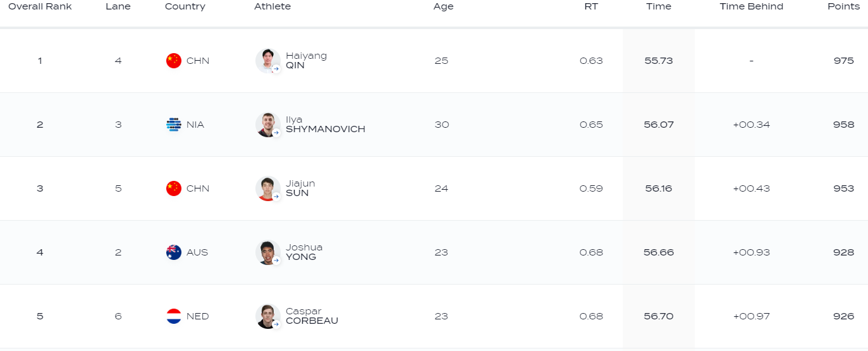Image resolution: width=868 pixels, height=351 pixels.
Task: Open profile arrow badge on Haiyang Qin's photo
Action: 276,69
